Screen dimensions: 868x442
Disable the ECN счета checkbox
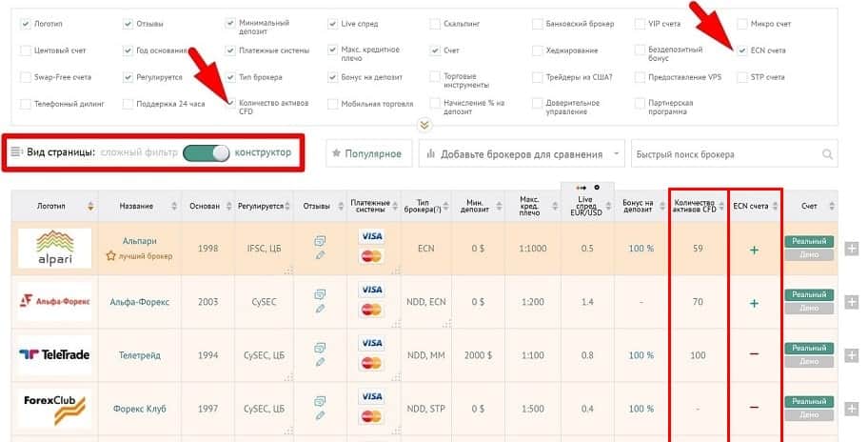pos(741,50)
